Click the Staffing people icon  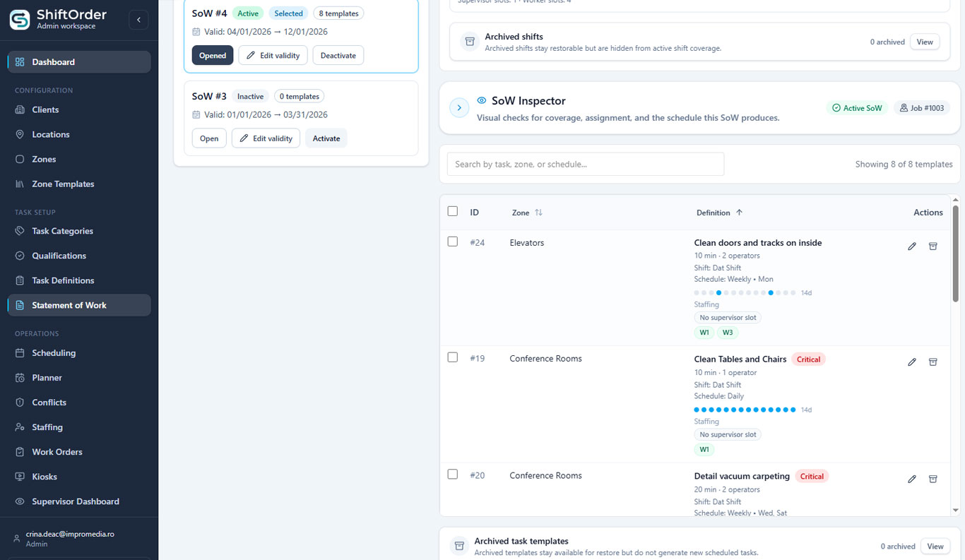(20, 427)
